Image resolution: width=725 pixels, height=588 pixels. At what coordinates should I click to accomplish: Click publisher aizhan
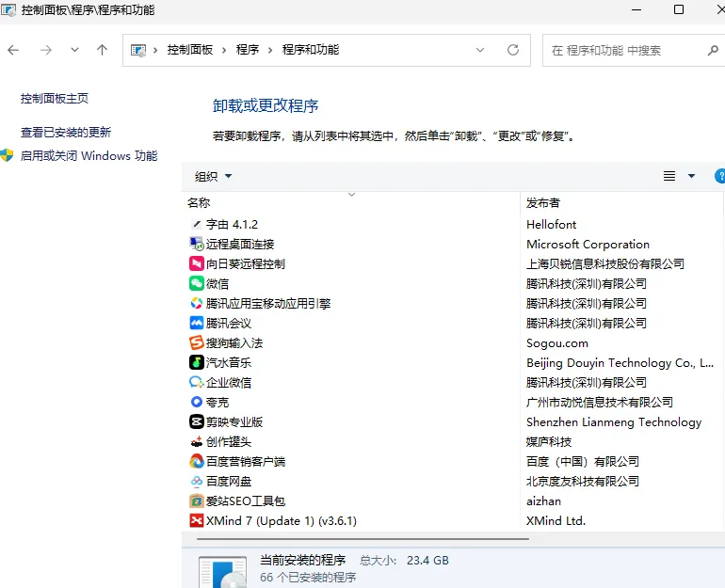[x=544, y=501]
